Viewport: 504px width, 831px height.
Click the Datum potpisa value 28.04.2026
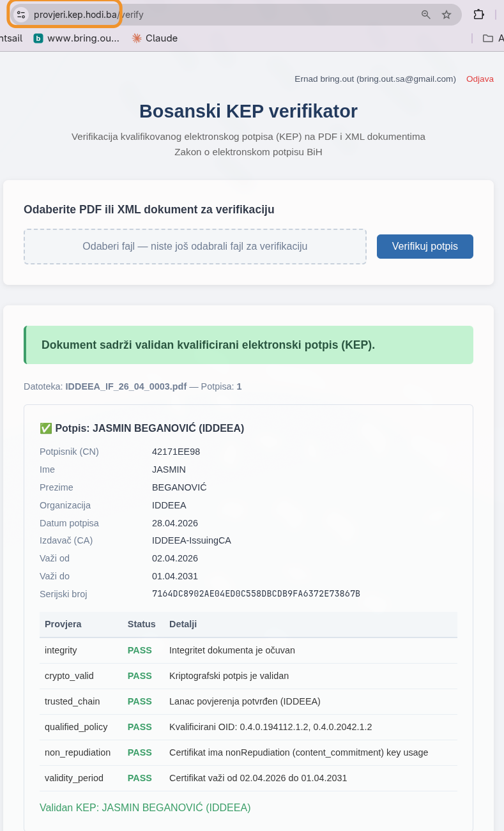(x=175, y=523)
